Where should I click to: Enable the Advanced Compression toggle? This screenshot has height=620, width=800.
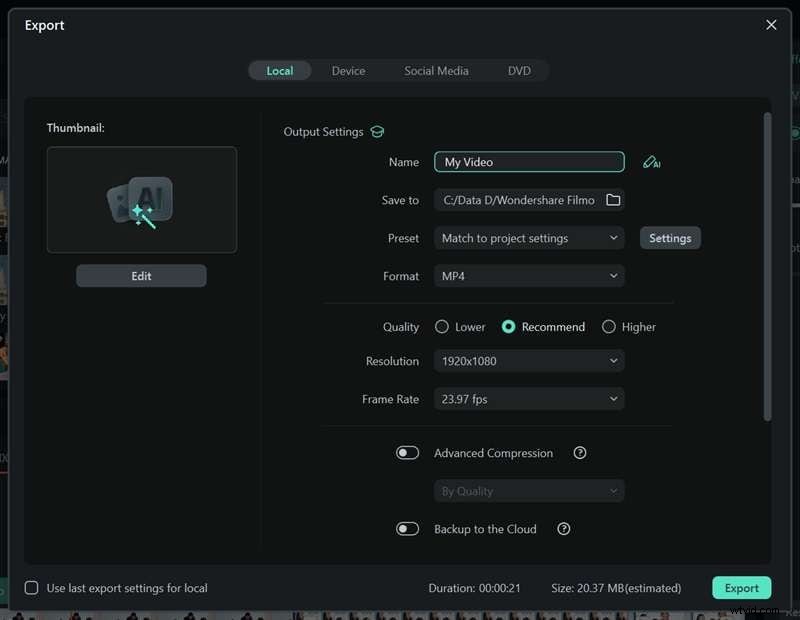click(x=407, y=453)
